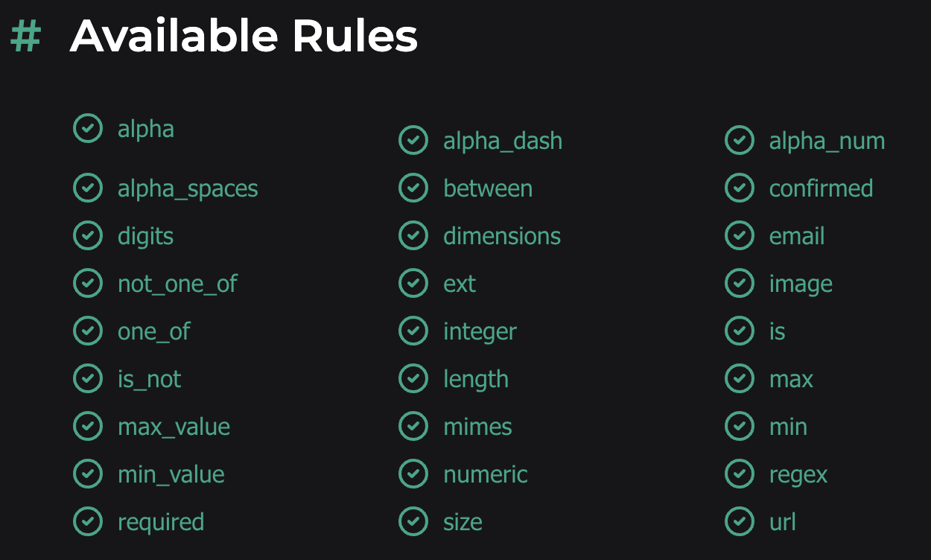Image resolution: width=931 pixels, height=560 pixels.
Task: Go to the max_value rule
Action: [174, 427]
